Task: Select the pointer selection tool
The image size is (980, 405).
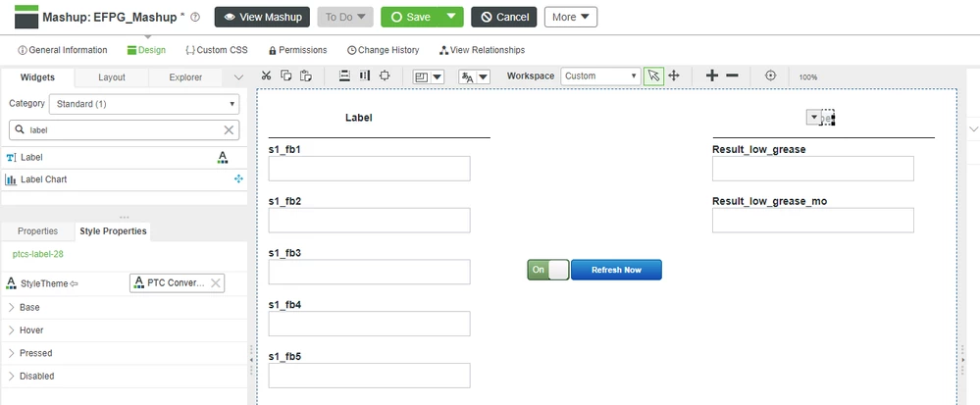Action: point(653,76)
